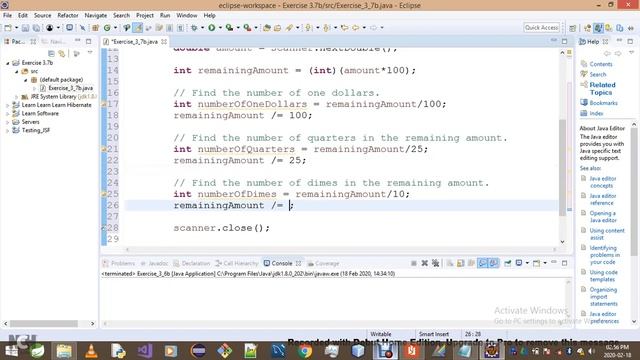Click the Package Explorer horizontal scrollbar
Image resolution: width=640 pixels, height=360 pixels.
coord(44,323)
